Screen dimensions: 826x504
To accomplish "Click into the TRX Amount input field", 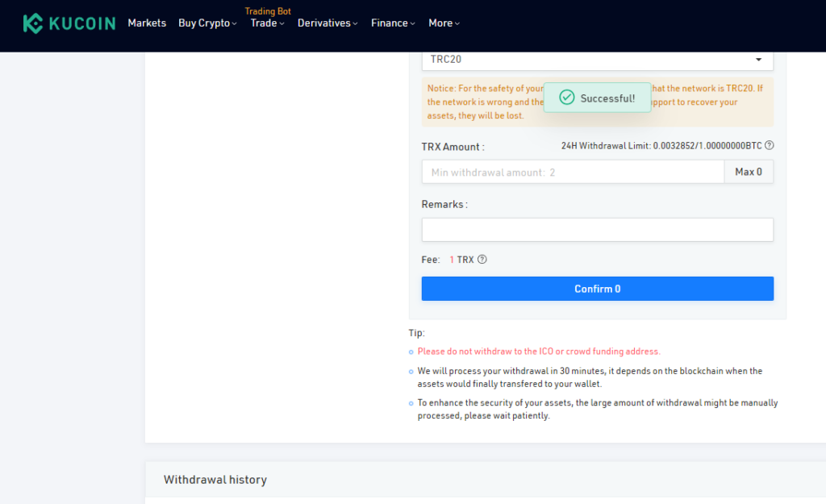I will click(x=572, y=172).
